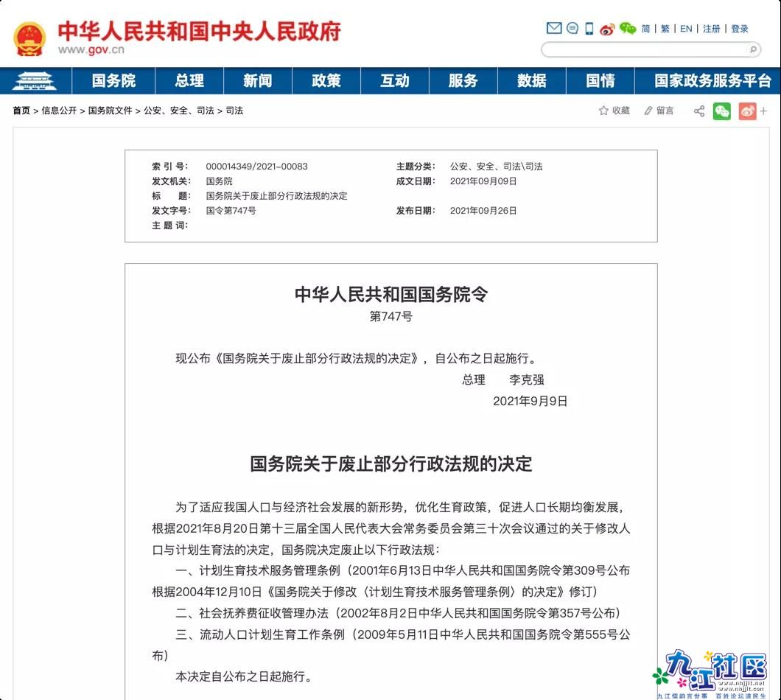Switch to simplified Chinese with 简
This screenshot has width=781, height=700.
click(645, 28)
